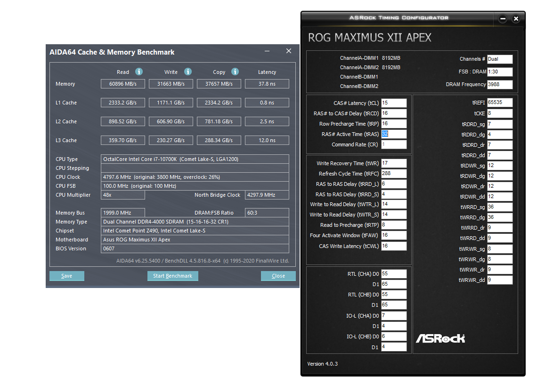Click the tWRWR_sg value field
The width and height of the screenshot is (537, 392).
(500, 248)
